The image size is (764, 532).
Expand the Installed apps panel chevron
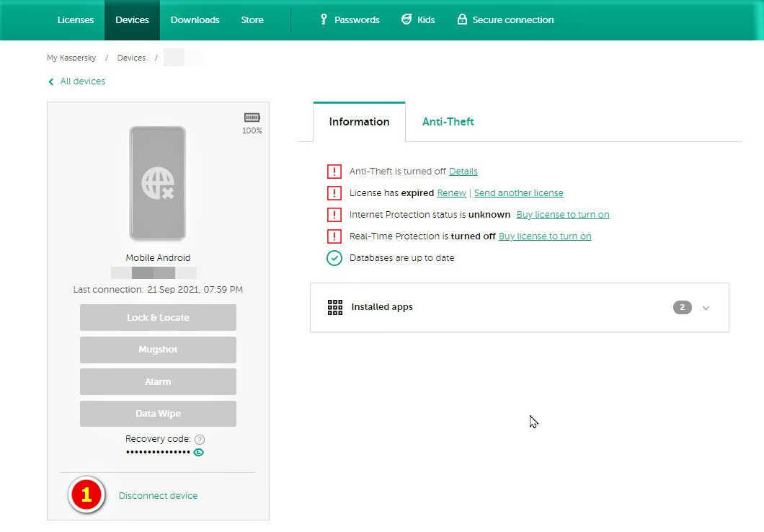click(x=706, y=308)
